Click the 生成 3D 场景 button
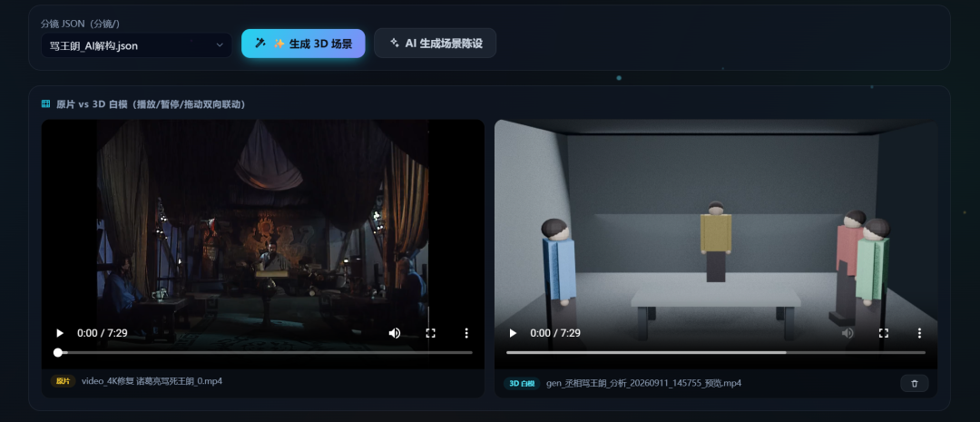 [303, 44]
